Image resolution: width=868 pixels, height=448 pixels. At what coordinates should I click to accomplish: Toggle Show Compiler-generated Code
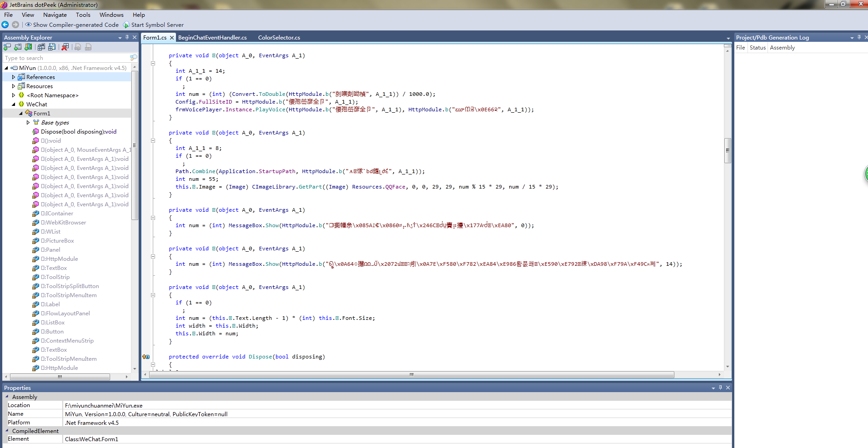click(72, 25)
